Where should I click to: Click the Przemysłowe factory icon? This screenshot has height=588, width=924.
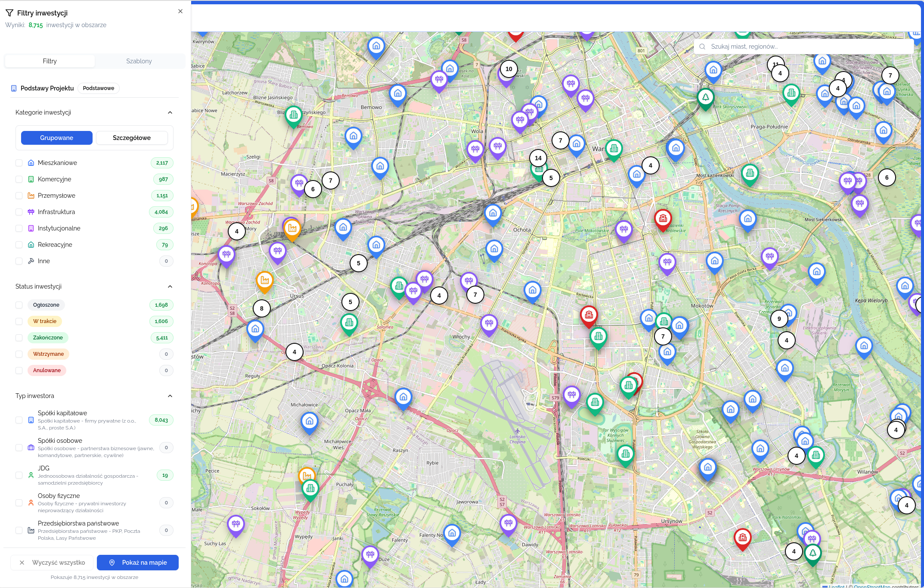[31, 196]
